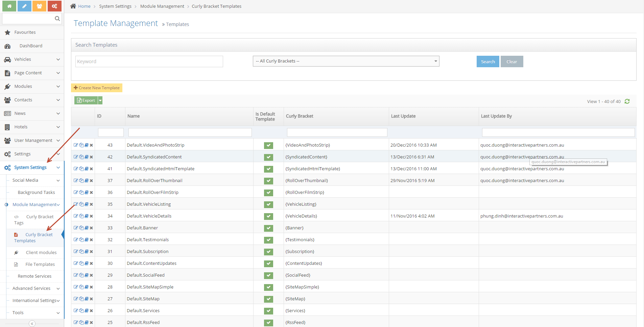The width and height of the screenshot is (644, 327).
Task: Refresh the template grid
Action: coord(627,101)
